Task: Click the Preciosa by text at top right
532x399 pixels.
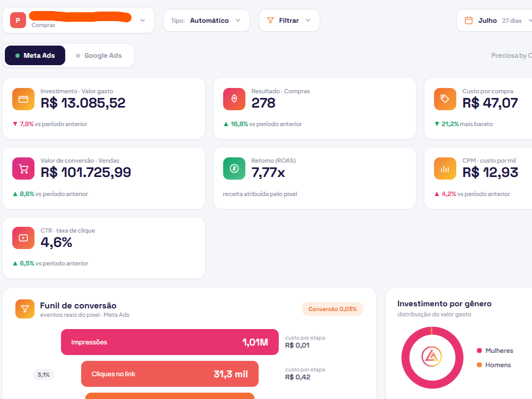Action: click(512, 55)
